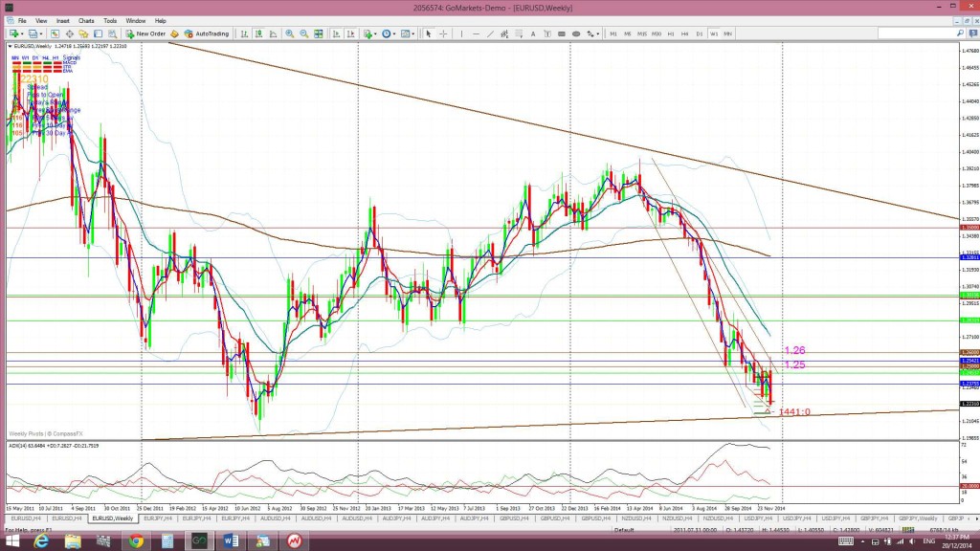Select the M30 timeframe button
The height and width of the screenshot is (551, 980).
pos(657,33)
